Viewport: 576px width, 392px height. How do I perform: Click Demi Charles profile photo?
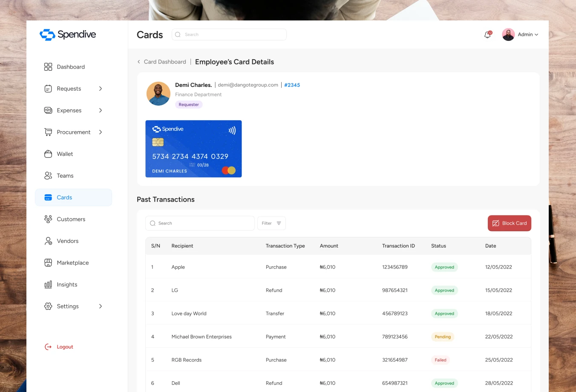[158, 94]
